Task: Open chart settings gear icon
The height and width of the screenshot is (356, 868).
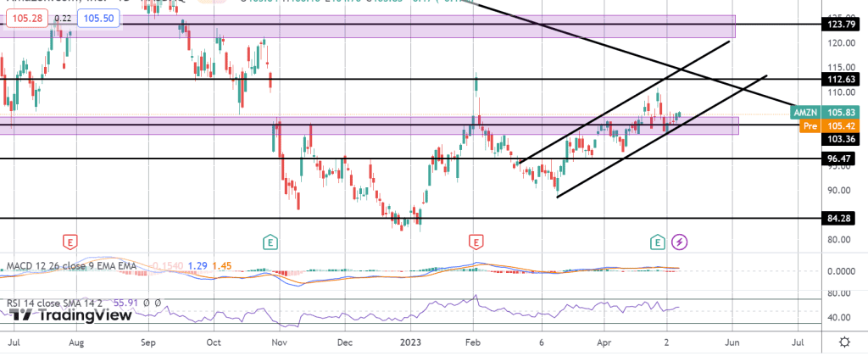Action: point(844,342)
